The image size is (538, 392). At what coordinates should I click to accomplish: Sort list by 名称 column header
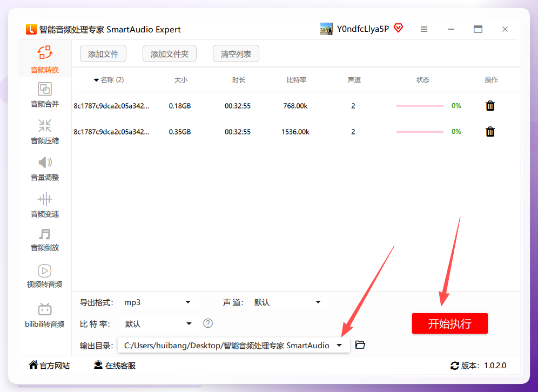pos(109,80)
